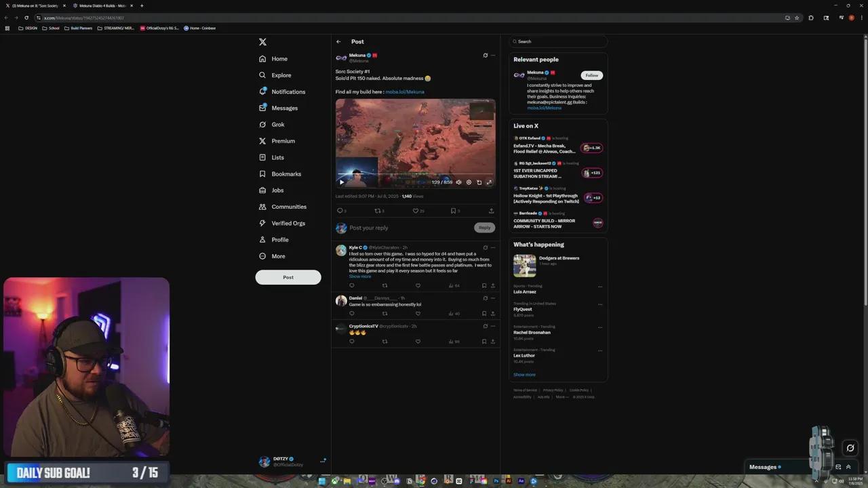
Task: Open a new browser tab
Action: (x=142, y=5)
